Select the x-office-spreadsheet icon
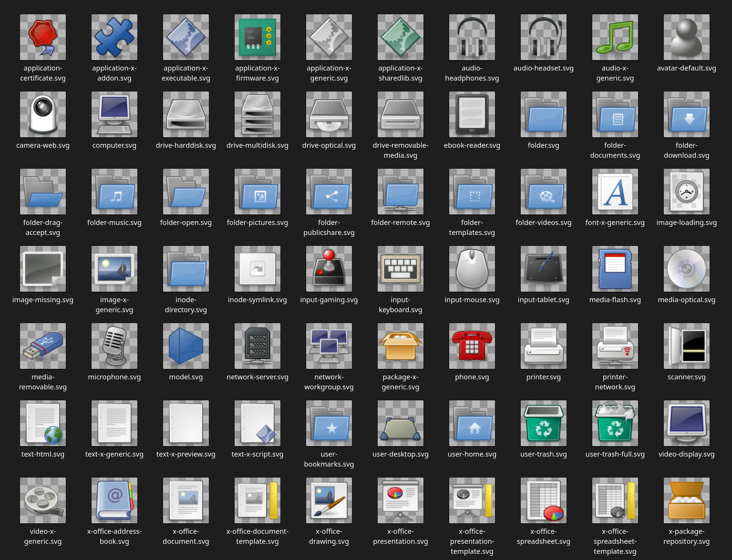This screenshot has width=732, height=560. [544, 500]
